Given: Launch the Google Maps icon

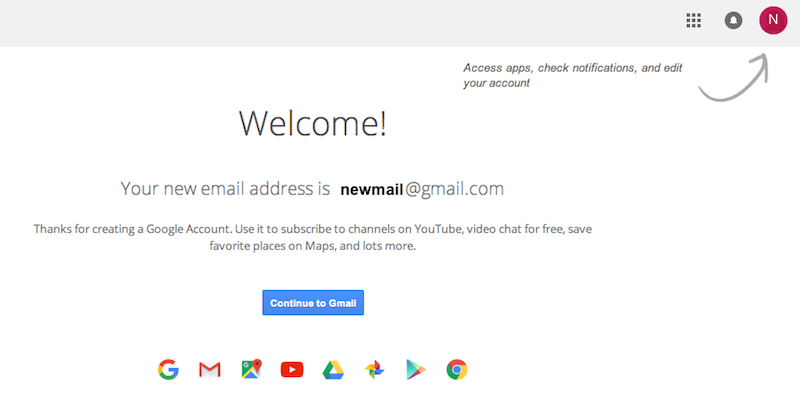Looking at the screenshot, I should click(x=251, y=369).
